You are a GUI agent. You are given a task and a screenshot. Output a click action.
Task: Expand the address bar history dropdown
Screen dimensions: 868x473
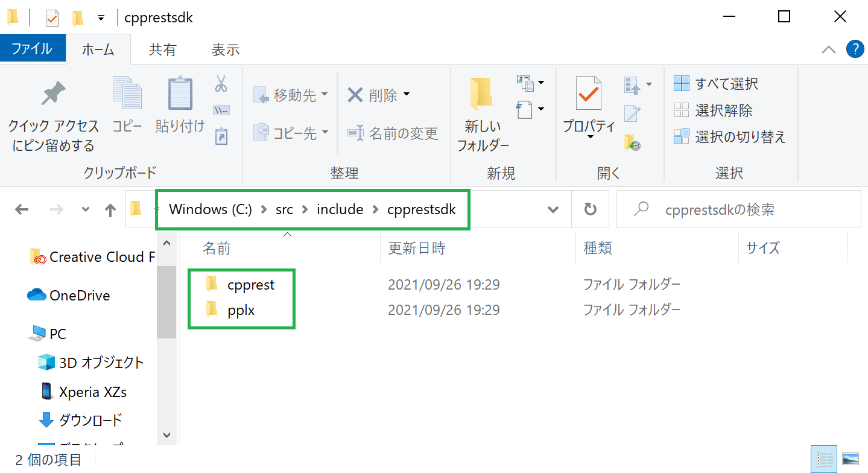tap(553, 209)
